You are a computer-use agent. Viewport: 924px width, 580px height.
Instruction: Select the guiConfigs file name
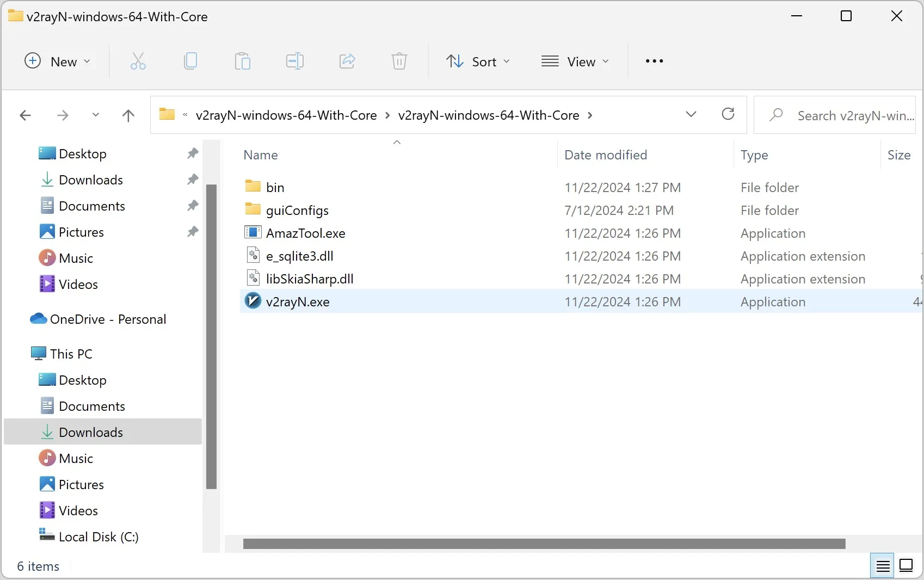pos(297,210)
